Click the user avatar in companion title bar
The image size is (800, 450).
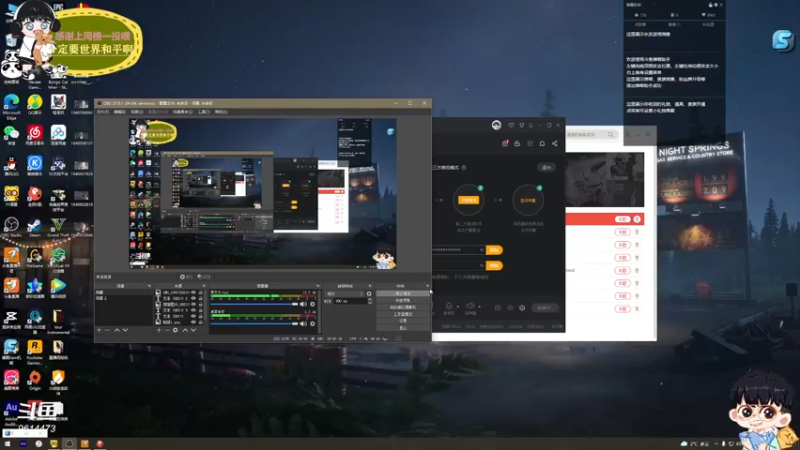coord(496,125)
